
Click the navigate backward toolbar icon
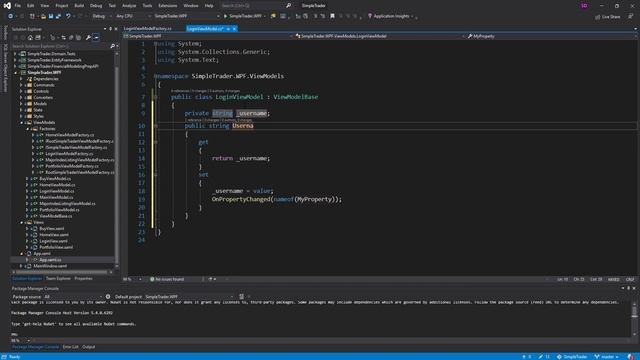11,16
